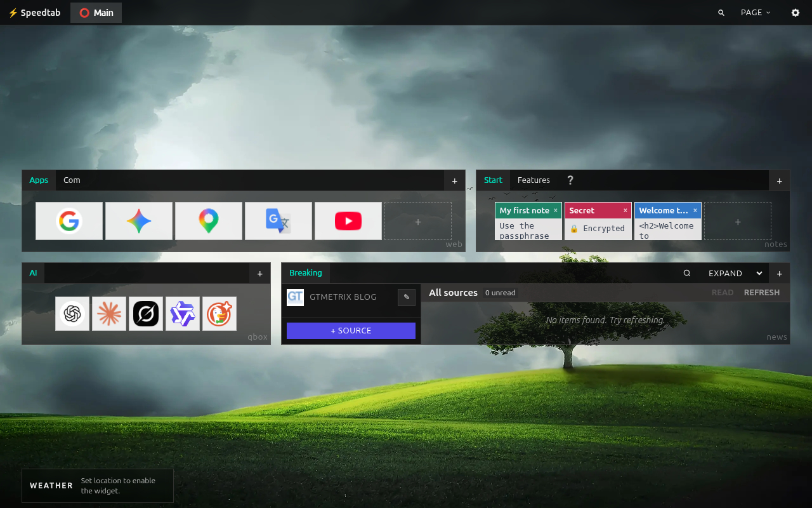Viewport: 812px width, 508px height.
Task: Select the Breaking news tab
Action: click(x=306, y=273)
